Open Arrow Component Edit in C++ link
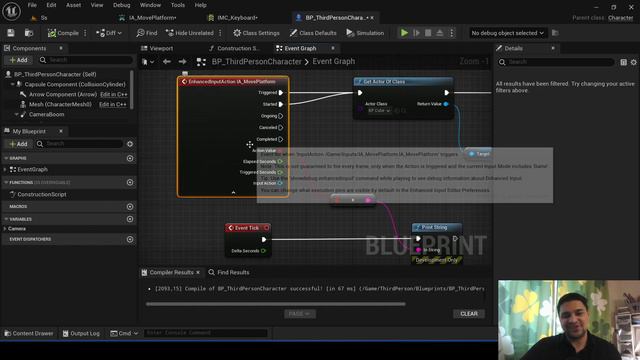Image resolution: width=640 pixels, height=360 pixels. point(114,94)
